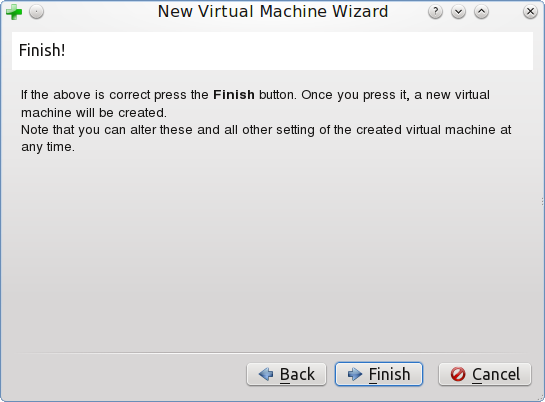Click the horizontal separator above the buttons
The width and height of the screenshot is (545, 402).
click(272, 353)
